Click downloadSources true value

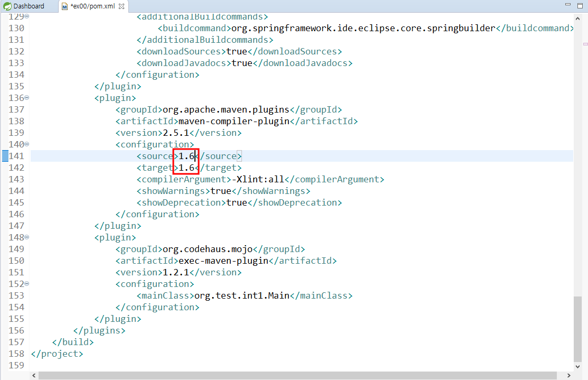[x=237, y=51]
